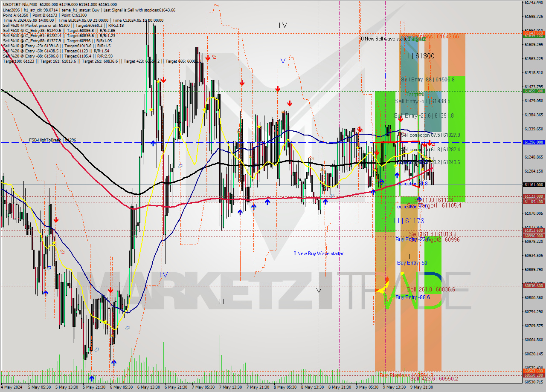Click the blue 61296.000 price tag

coord(533,142)
